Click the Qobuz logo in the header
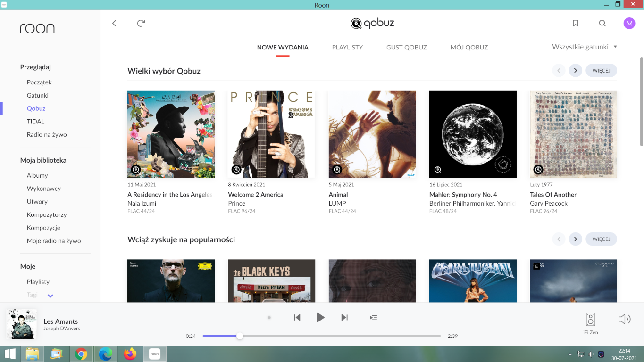 tap(372, 23)
